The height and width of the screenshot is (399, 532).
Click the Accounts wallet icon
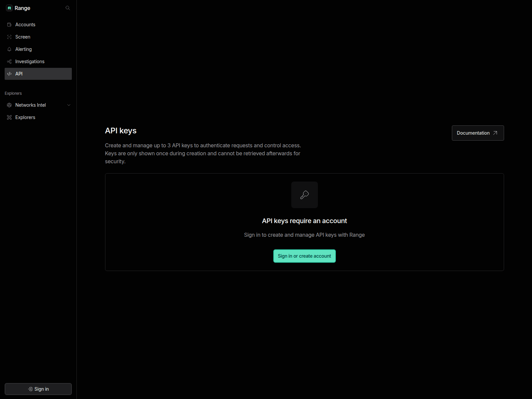(9, 25)
